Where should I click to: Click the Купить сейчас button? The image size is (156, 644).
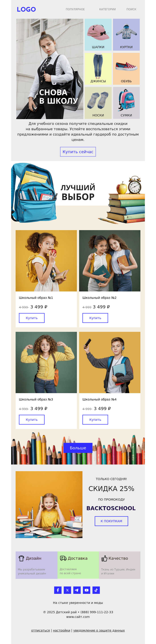(x=78, y=152)
